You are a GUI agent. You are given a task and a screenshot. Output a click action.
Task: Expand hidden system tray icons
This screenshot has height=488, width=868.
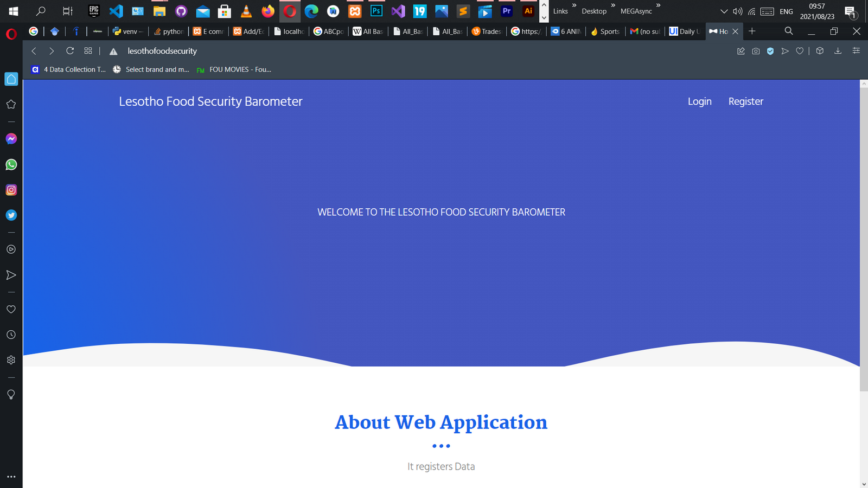(724, 11)
